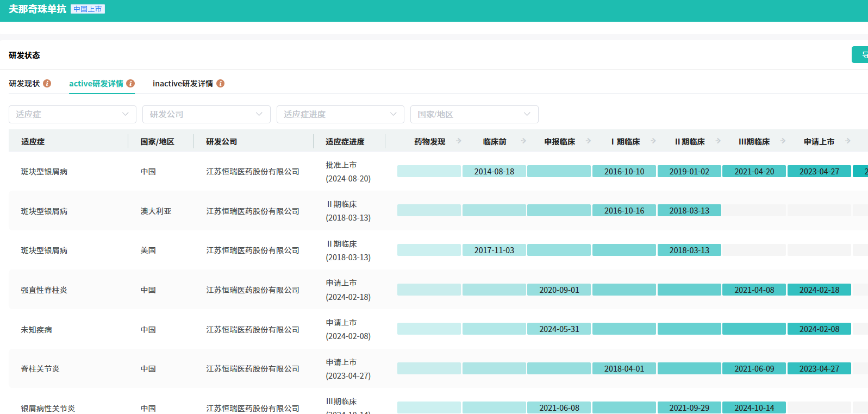
Task: Select the active研发详情 tab
Action: (96, 83)
